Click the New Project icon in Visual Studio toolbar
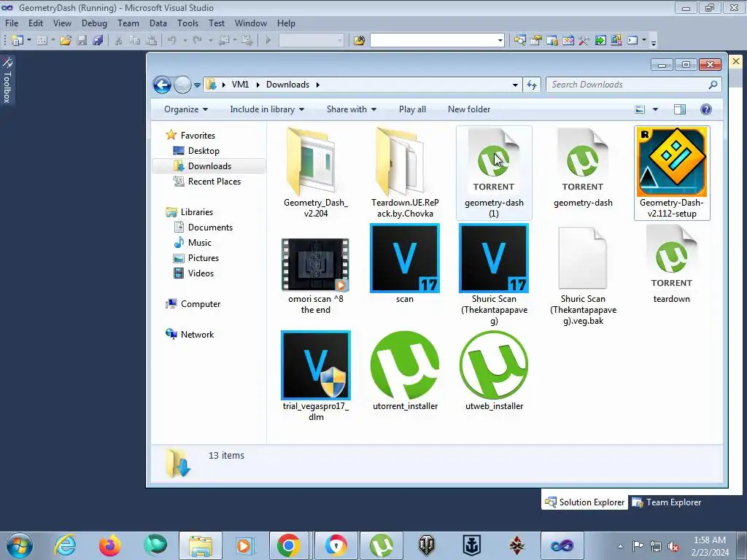The height and width of the screenshot is (560, 747). (18, 41)
